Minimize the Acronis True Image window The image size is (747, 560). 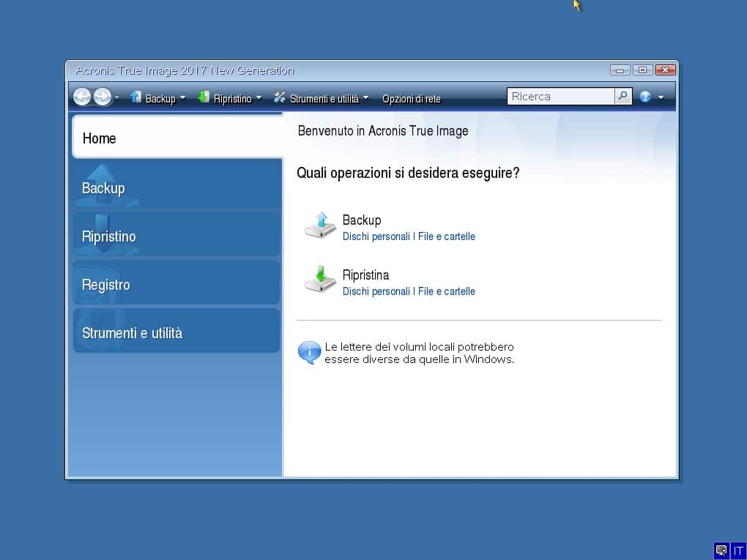(620, 70)
